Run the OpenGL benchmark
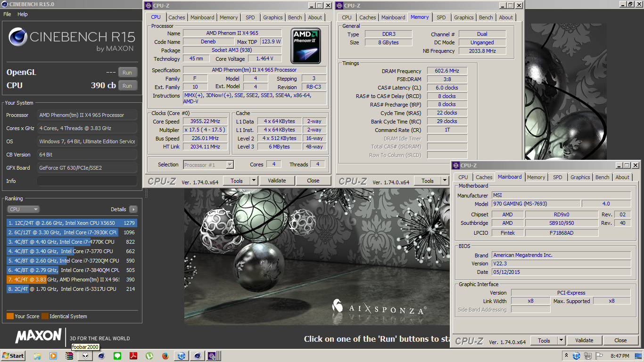This screenshot has width=644, height=362. (x=127, y=73)
